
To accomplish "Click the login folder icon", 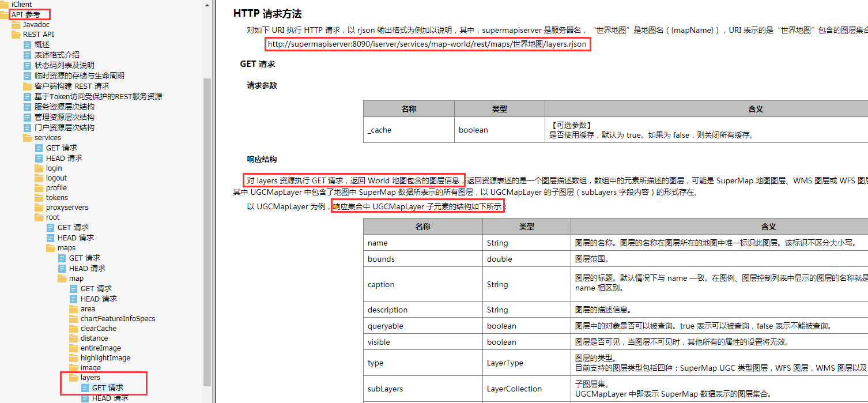I will (39, 168).
